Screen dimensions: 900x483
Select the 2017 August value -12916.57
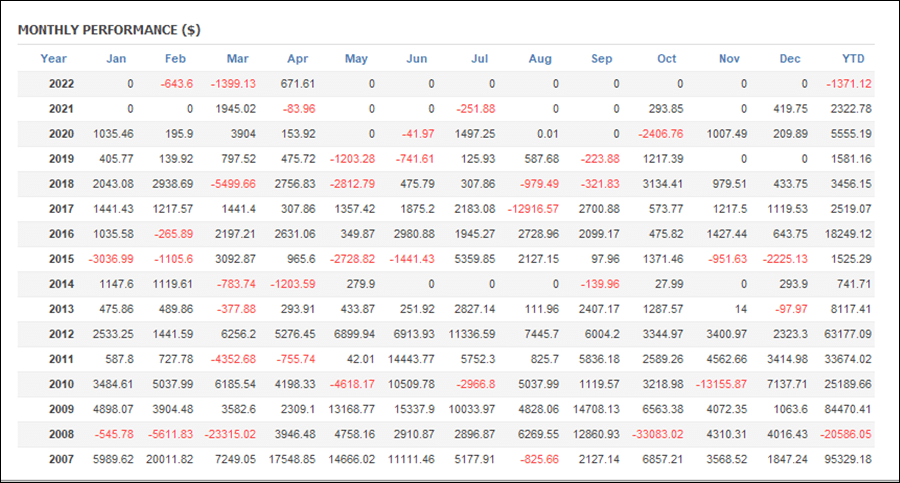tap(533, 209)
